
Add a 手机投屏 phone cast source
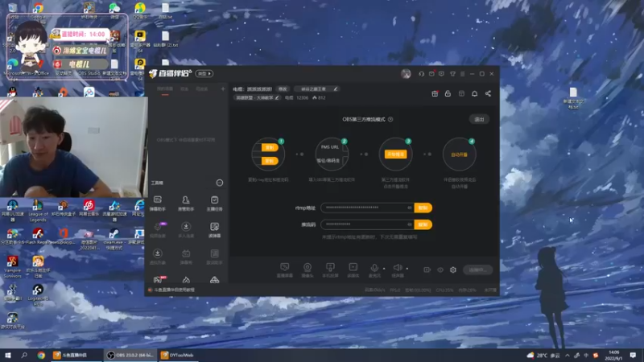coord(330,270)
